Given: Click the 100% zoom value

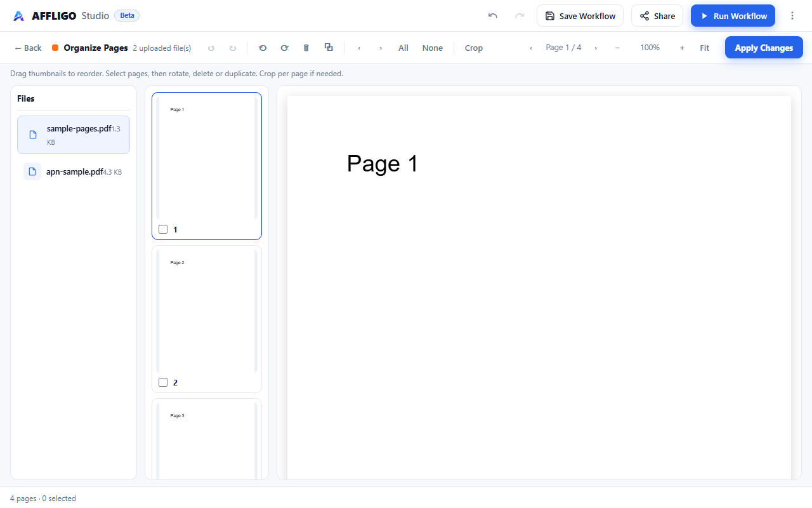Looking at the screenshot, I should click(650, 48).
